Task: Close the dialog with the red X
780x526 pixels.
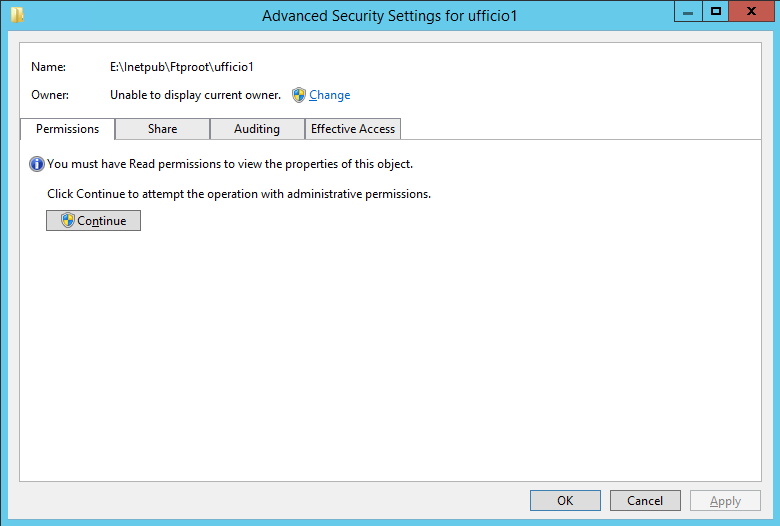Action: 751,11
